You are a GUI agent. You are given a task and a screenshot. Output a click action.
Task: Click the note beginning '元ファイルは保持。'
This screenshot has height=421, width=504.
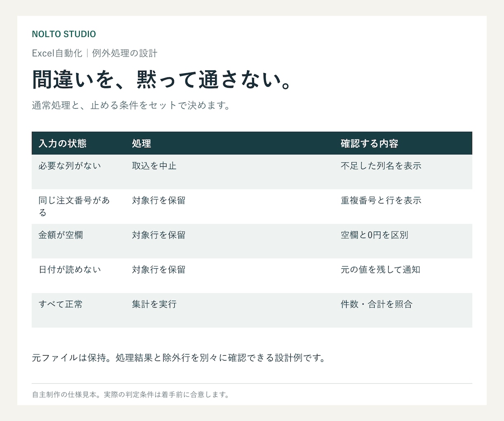179,358
